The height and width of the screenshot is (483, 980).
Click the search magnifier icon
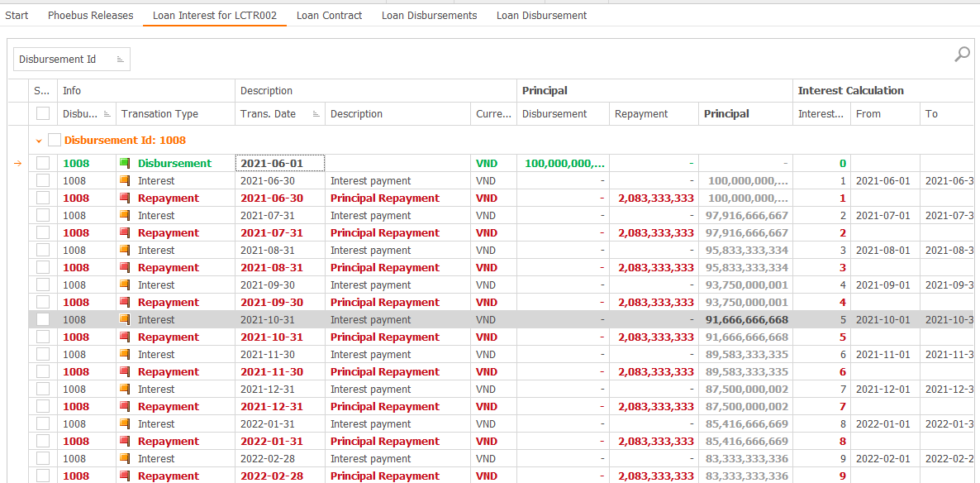961,54
